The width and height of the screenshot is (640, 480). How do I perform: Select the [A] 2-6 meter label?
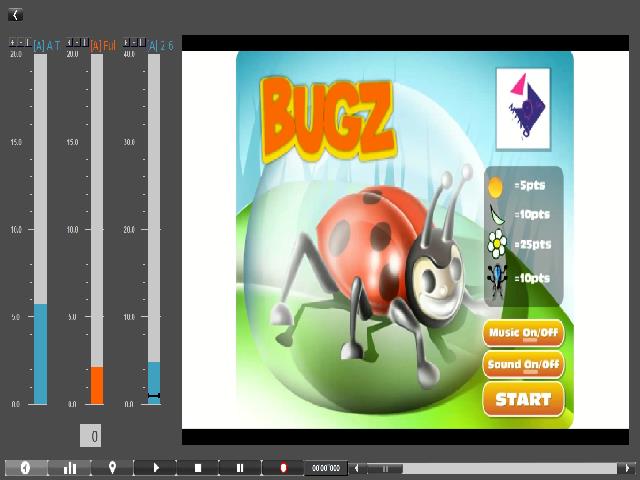tap(161, 46)
